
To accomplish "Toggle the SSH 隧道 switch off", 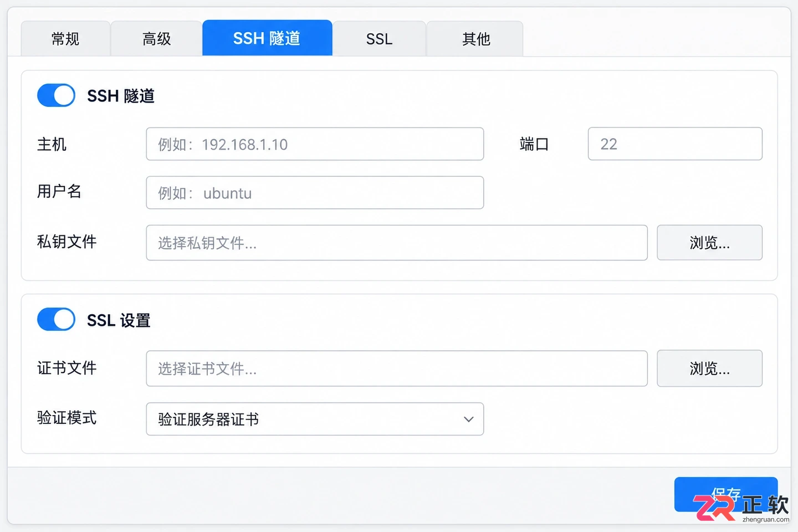I will point(56,95).
